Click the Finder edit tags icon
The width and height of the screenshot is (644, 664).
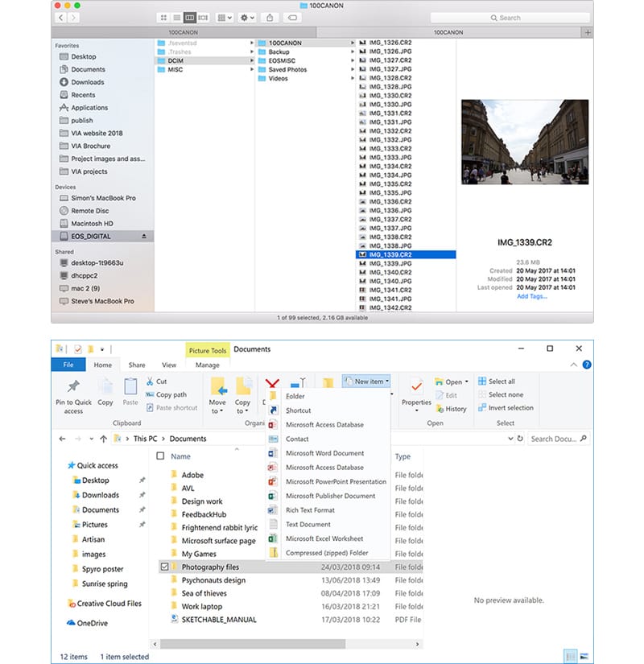pyautogui.click(x=292, y=18)
